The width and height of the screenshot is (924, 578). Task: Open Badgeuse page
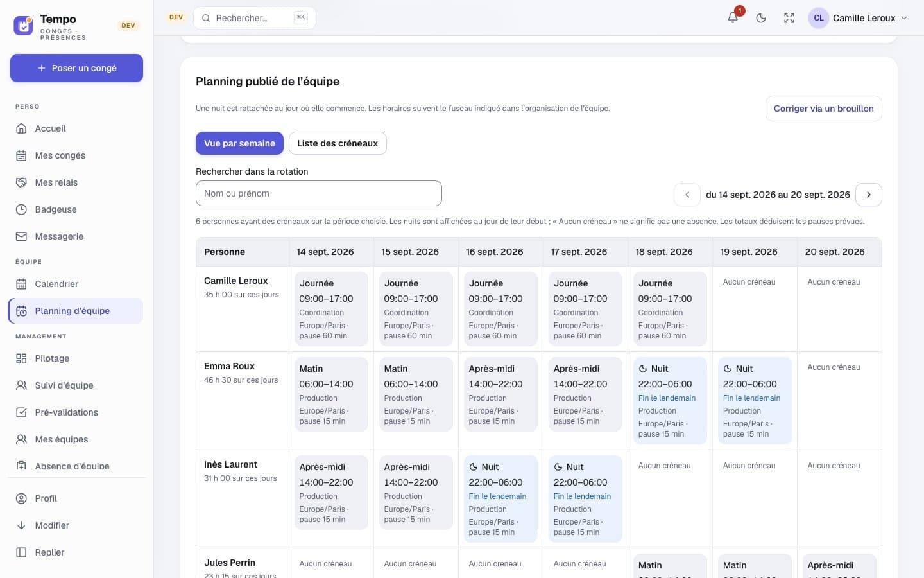coord(76,209)
